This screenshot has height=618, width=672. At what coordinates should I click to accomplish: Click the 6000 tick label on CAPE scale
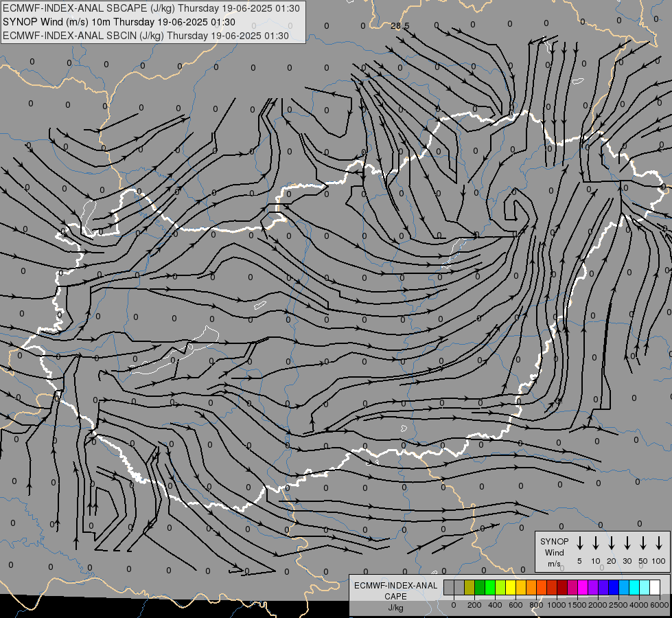(660, 605)
